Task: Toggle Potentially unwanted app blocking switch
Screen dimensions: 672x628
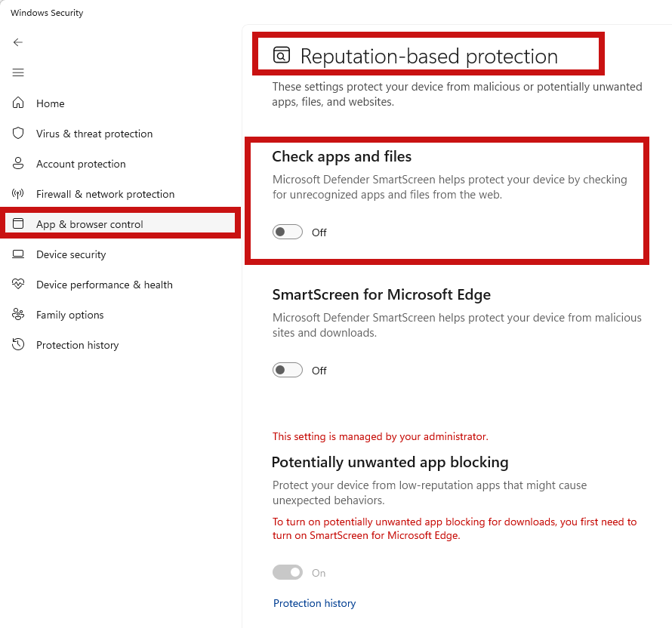Action: 288,573
